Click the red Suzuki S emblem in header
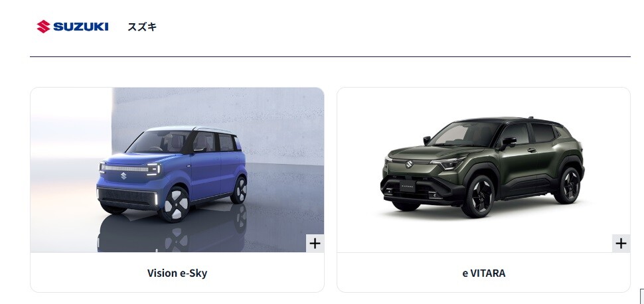Image resolution: width=644 pixels, height=304 pixels. pyautogui.click(x=43, y=27)
